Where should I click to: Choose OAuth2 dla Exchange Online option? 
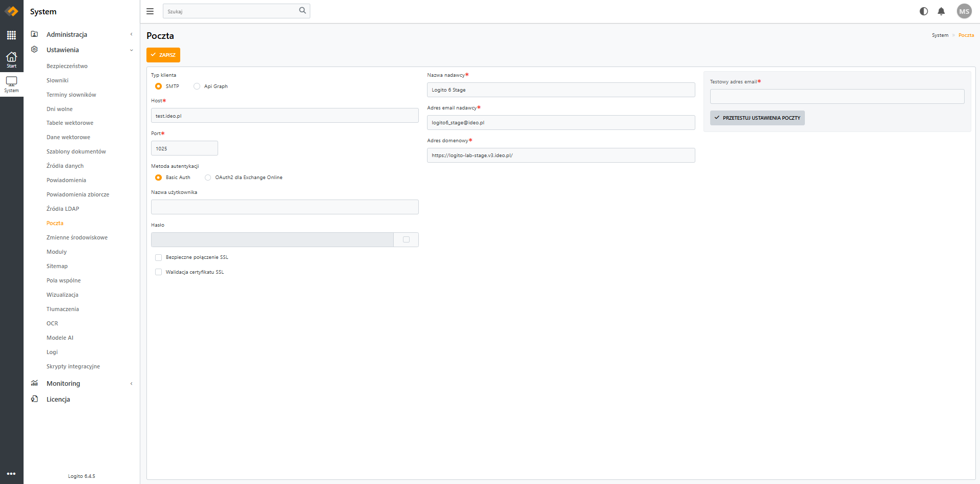coord(208,178)
